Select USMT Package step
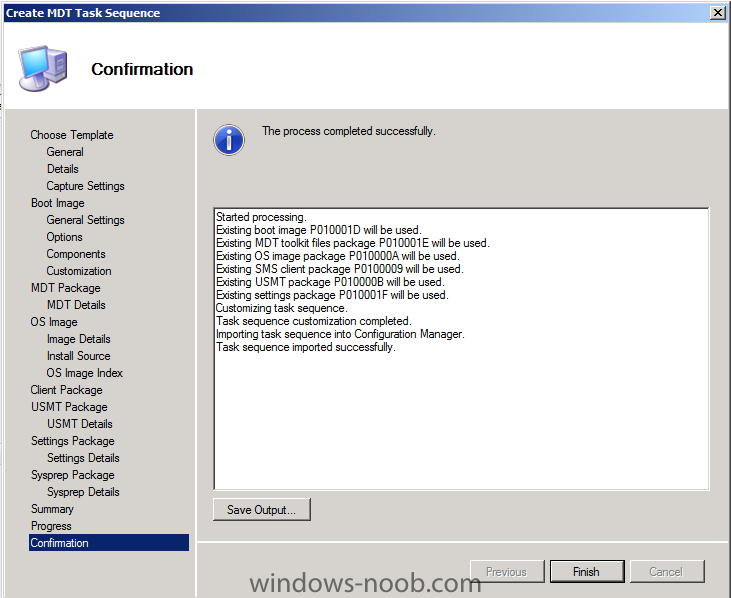This screenshot has width=731, height=598. (x=69, y=407)
